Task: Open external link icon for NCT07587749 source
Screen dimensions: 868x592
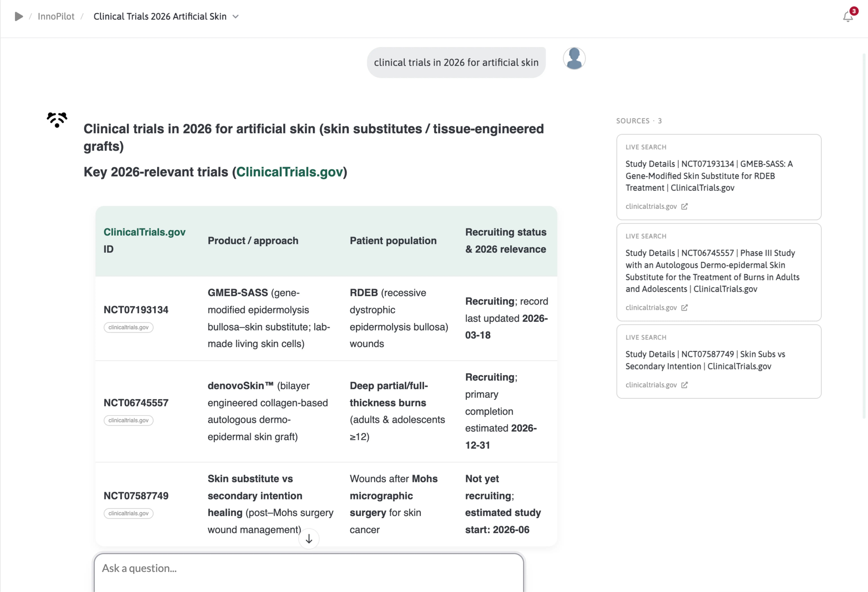Action: [x=684, y=385]
